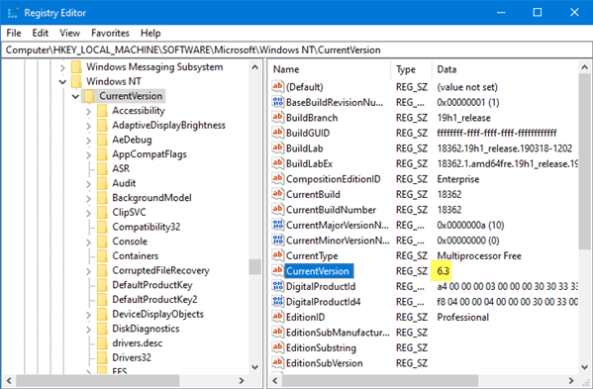This screenshot has height=389, width=593.
Task: Open the Favorites menu
Action: click(x=110, y=33)
